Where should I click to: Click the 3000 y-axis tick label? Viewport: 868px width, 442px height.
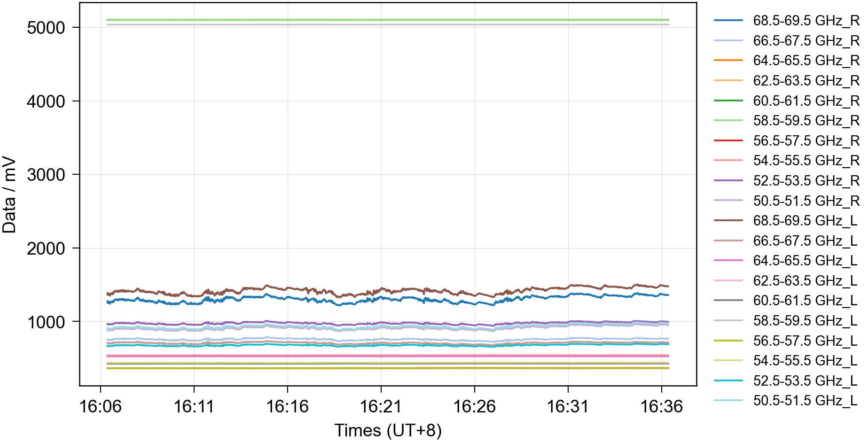tap(46, 175)
